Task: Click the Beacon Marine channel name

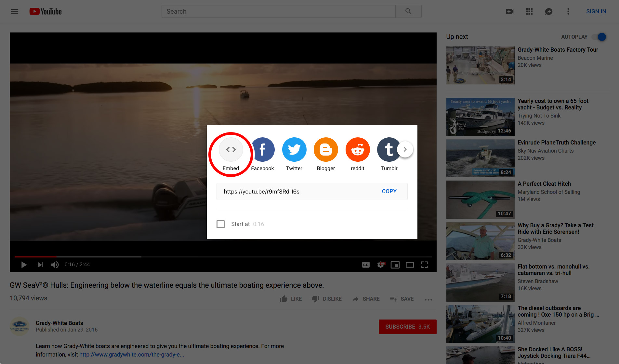Action: (x=535, y=58)
